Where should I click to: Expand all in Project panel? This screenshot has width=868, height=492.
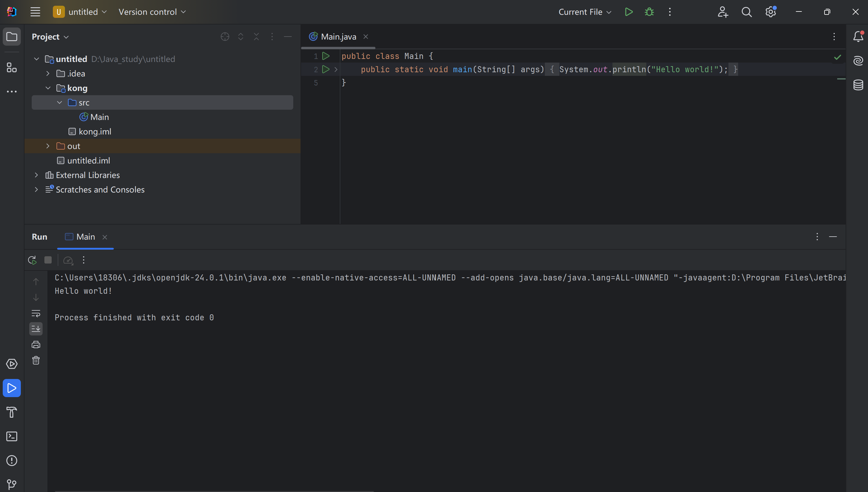pyautogui.click(x=241, y=37)
